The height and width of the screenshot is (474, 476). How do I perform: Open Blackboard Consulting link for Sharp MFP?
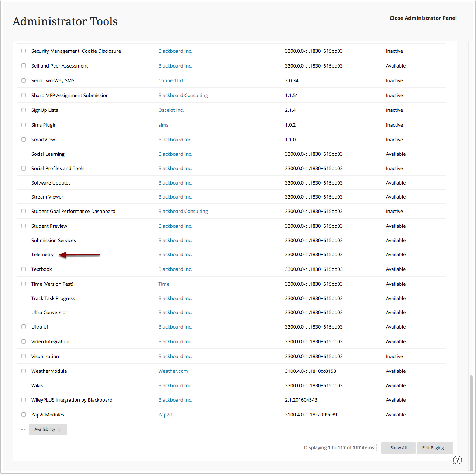183,95
